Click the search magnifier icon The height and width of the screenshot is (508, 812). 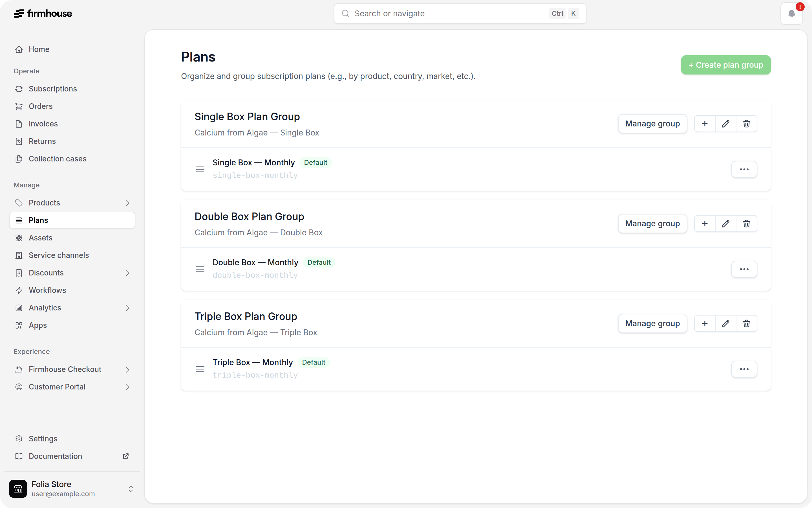(x=346, y=14)
